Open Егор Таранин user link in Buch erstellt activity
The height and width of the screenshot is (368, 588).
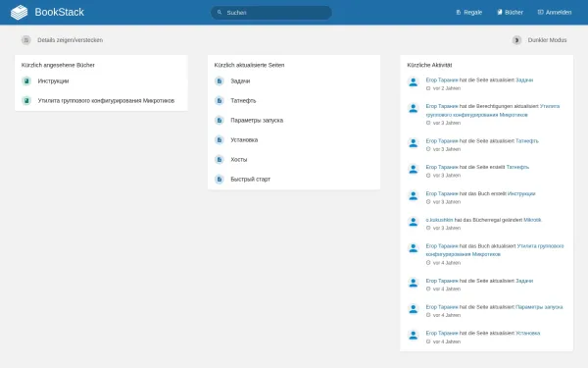click(442, 193)
